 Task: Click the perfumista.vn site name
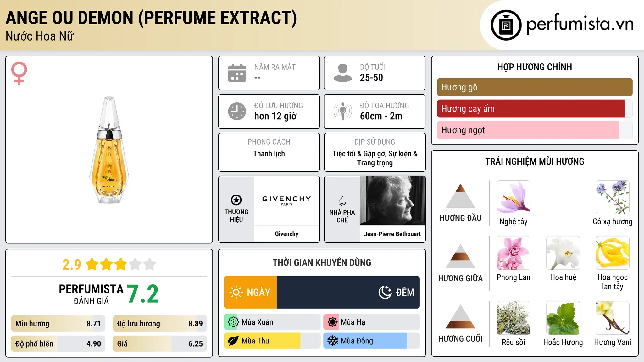tap(580, 24)
